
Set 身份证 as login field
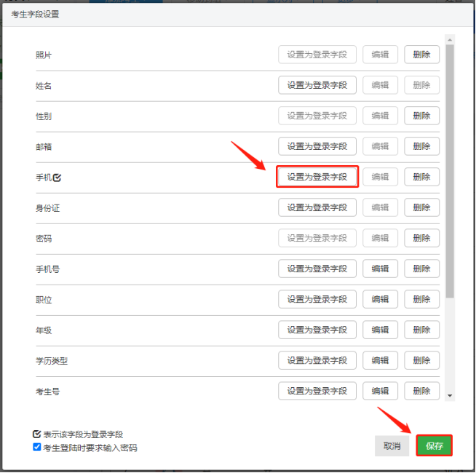click(317, 207)
